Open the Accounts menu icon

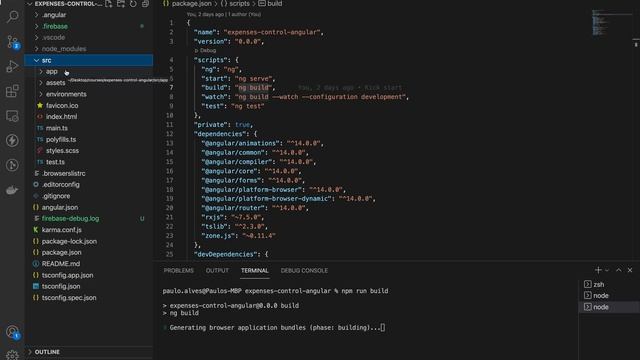click(13, 332)
